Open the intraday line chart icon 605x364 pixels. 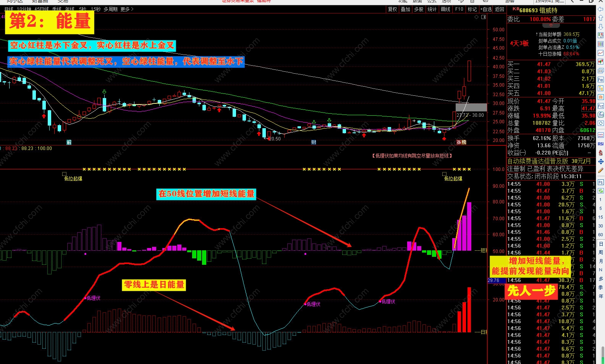pos(600,53)
